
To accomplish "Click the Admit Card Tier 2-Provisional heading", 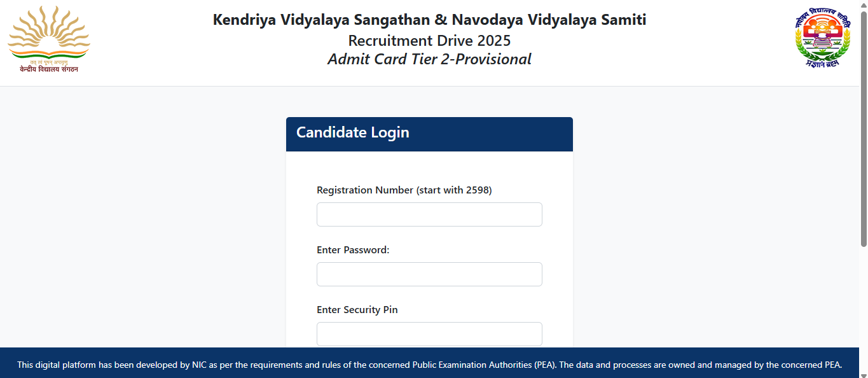I will click(x=429, y=59).
